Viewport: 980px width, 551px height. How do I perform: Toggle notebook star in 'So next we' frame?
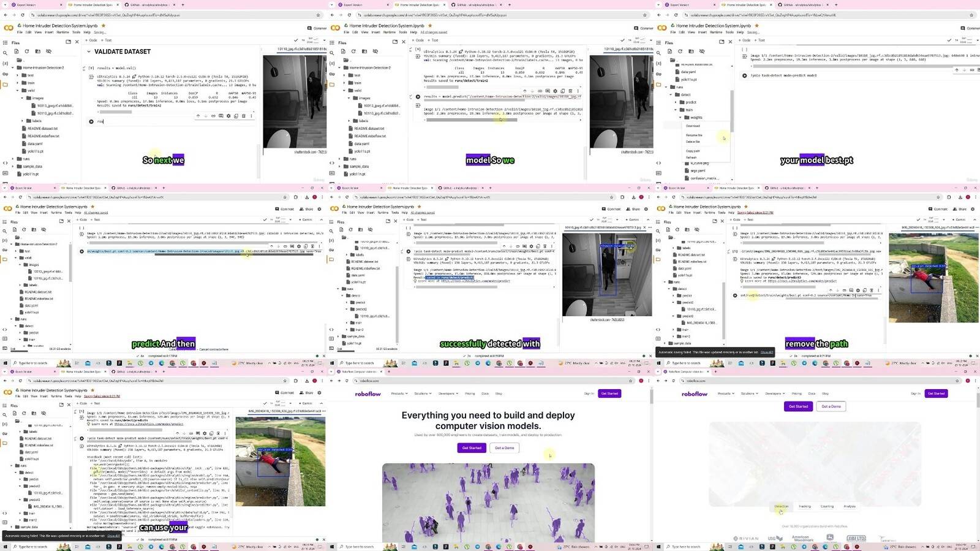pyautogui.click(x=104, y=26)
